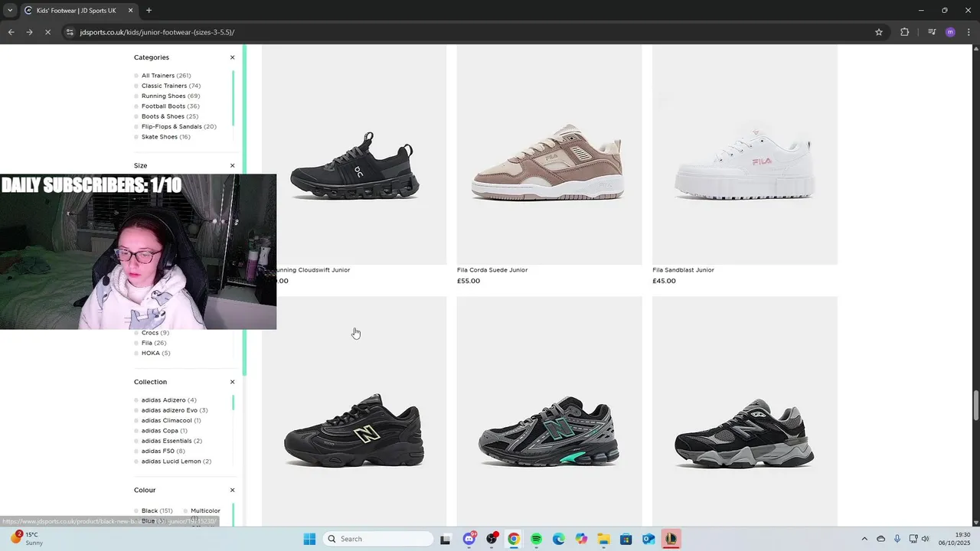Tick the adidas Climacool collection filter
Viewport: 980px width, 551px height.
pyautogui.click(x=136, y=420)
